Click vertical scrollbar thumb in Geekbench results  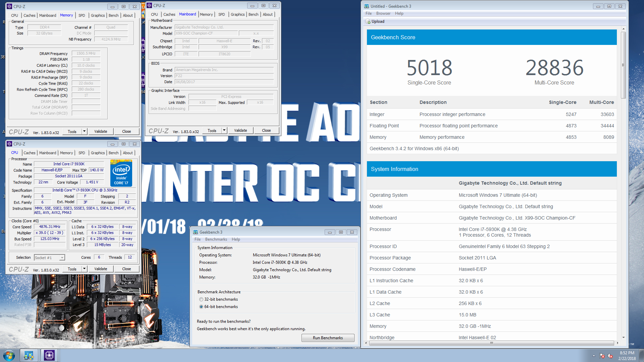(x=623, y=65)
